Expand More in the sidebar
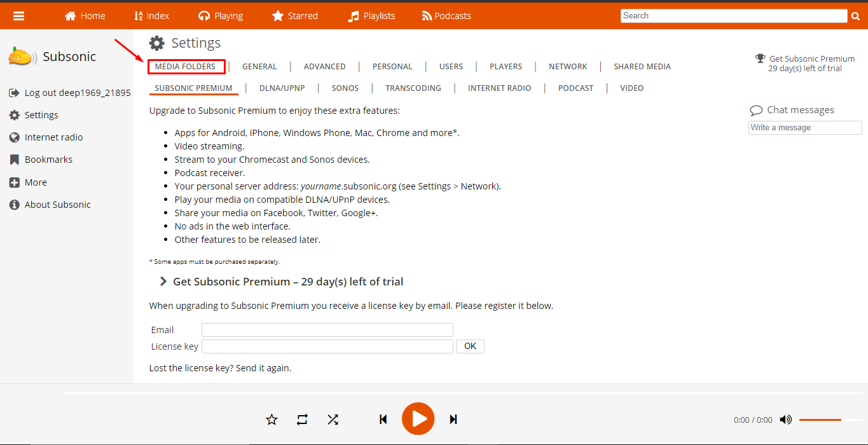Image resolution: width=868 pixels, height=445 pixels. (36, 182)
